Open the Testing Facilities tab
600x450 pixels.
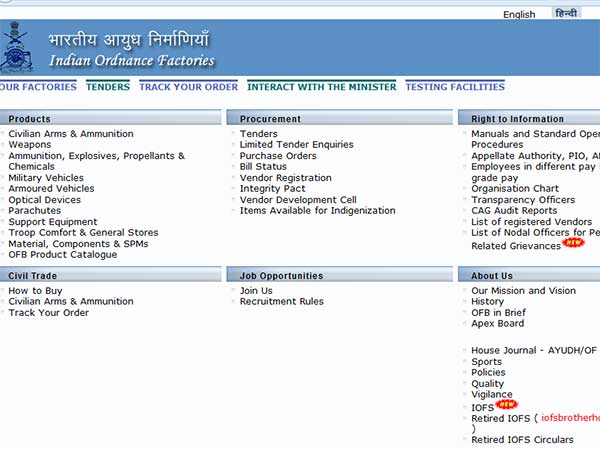(454, 87)
